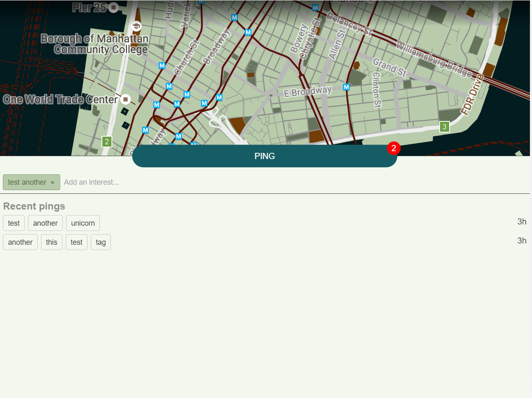Click 'another' tag in first recent ping
This screenshot has width=532, height=398.
point(45,223)
